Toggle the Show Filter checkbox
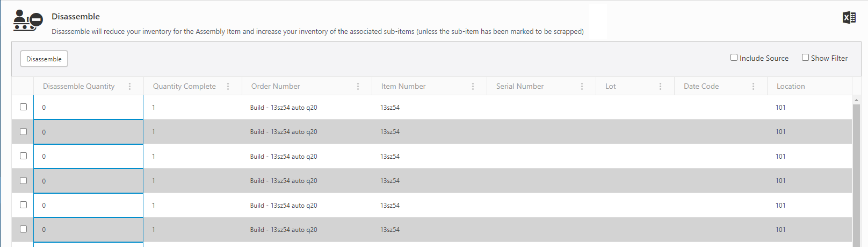868x247 pixels. click(x=805, y=58)
